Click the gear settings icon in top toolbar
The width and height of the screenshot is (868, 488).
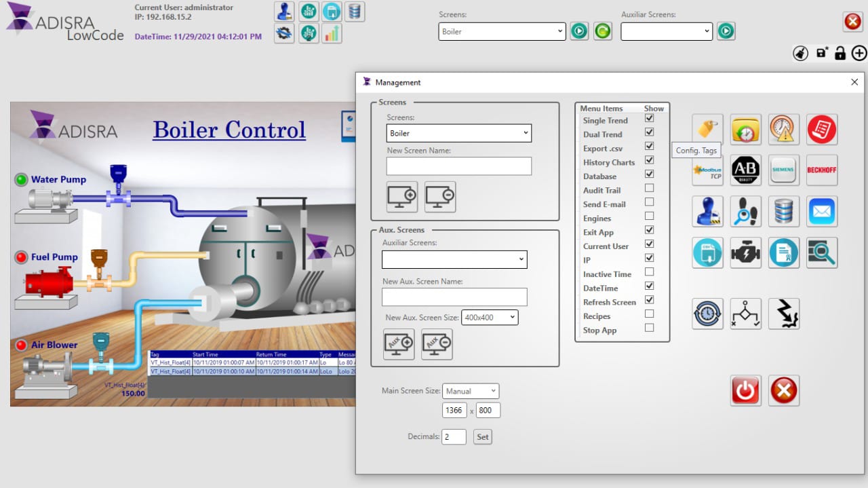click(284, 33)
